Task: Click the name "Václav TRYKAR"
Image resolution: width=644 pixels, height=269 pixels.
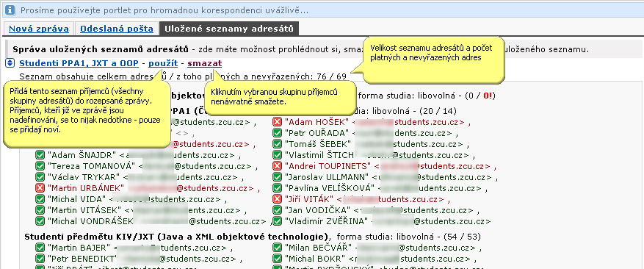Action: pos(84,177)
